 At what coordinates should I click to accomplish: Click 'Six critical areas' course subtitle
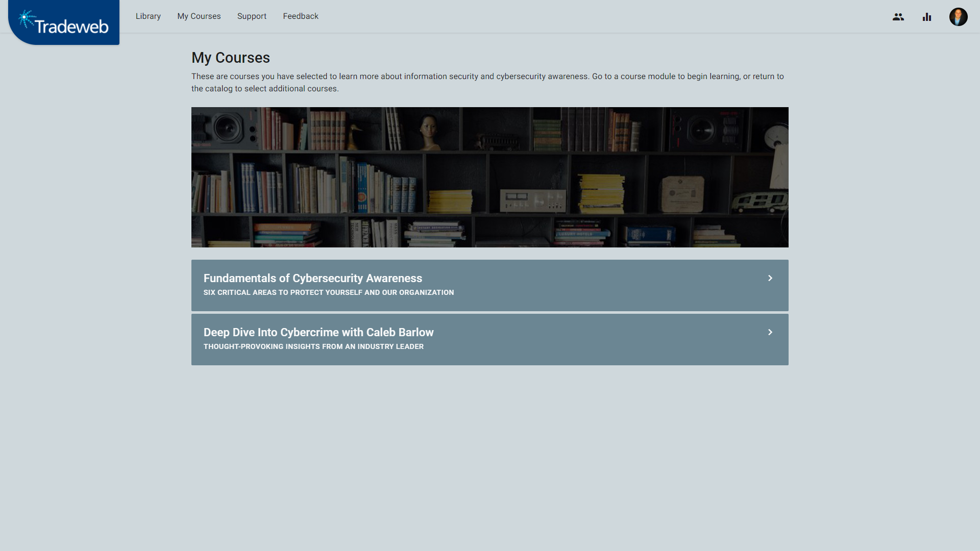click(328, 292)
